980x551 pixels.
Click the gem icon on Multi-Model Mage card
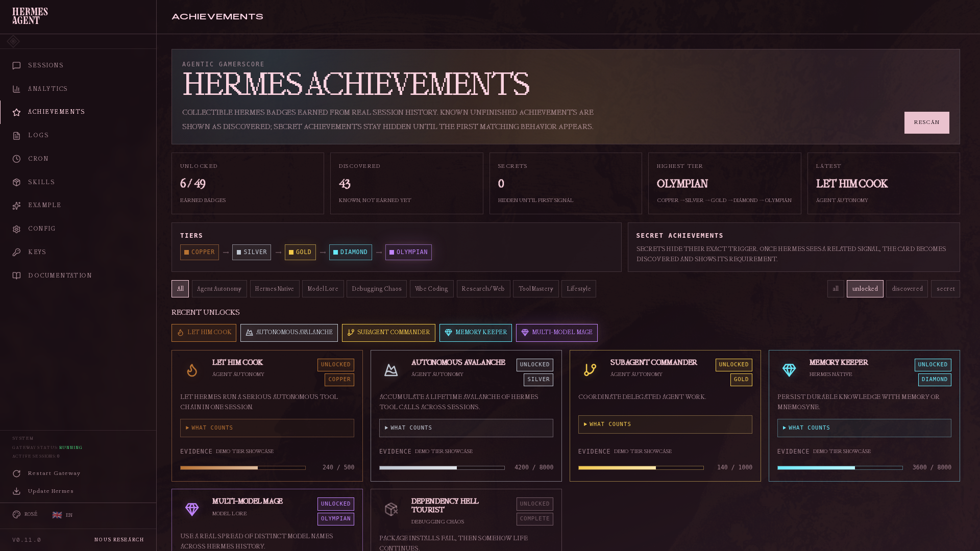pyautogui.click(x=192, y=509)
